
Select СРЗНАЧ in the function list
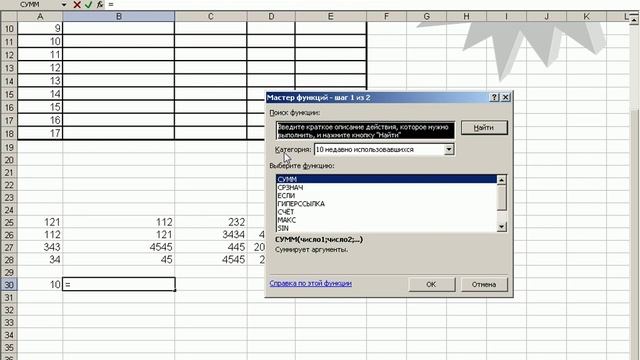click(x=386, y=187)
